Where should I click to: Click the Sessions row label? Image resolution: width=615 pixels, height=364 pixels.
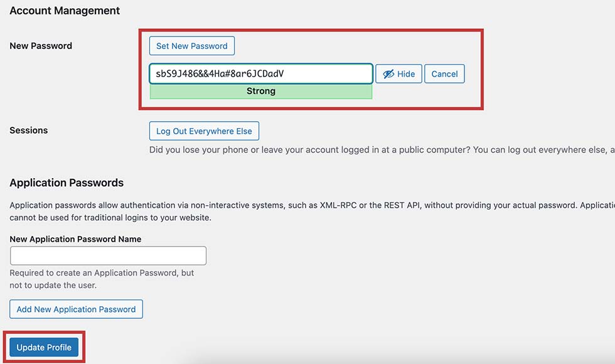(29, 131)
